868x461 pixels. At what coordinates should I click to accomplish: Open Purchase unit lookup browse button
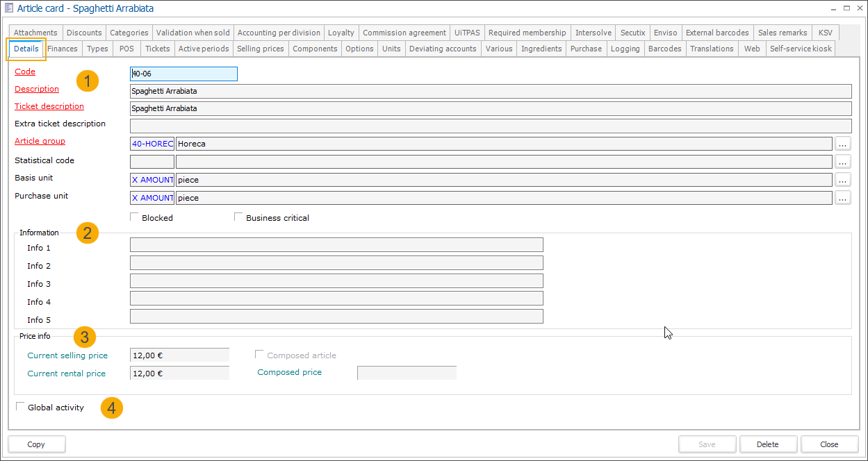click(x=842, y=198)
